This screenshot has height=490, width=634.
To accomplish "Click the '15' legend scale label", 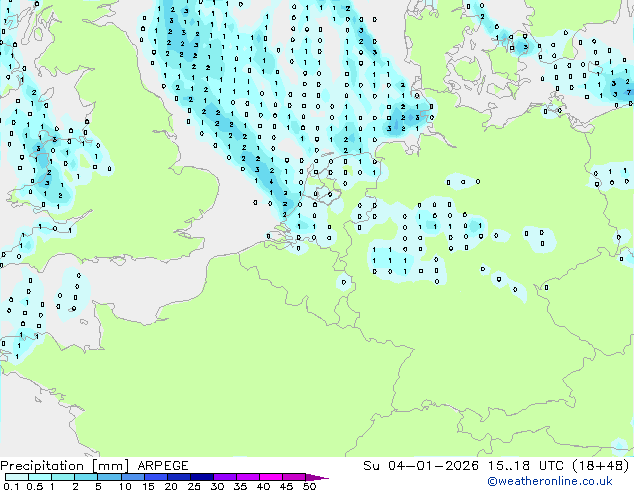I will click(x=148, y=486).
